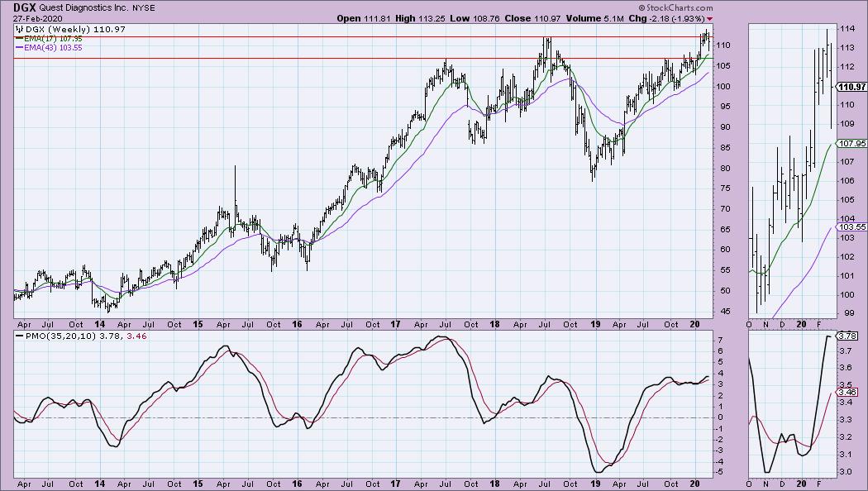Click the 'Quest Diagnostics Inc. NYSE' company name
This screenshot has width=868, height=491.
98,8
